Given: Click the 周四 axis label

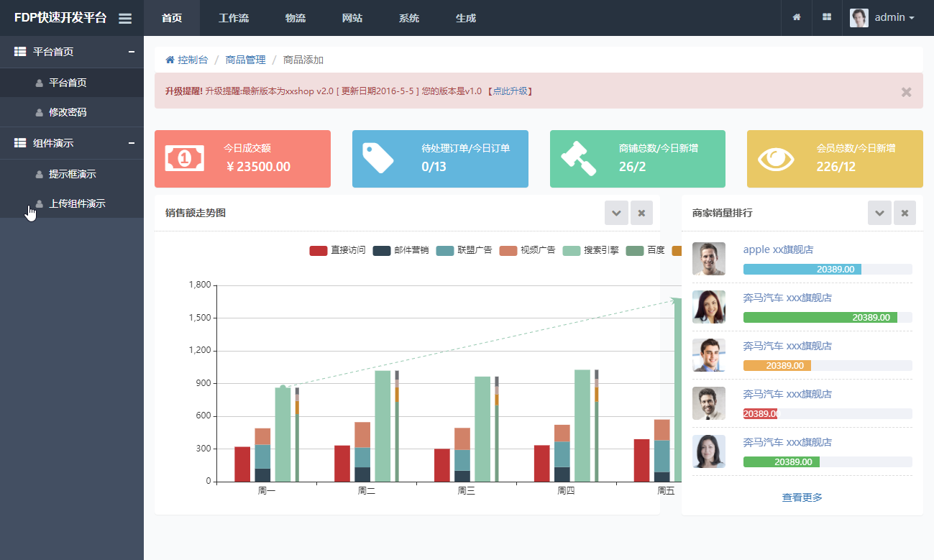Looking at the screenshot, I should [566, 491].
